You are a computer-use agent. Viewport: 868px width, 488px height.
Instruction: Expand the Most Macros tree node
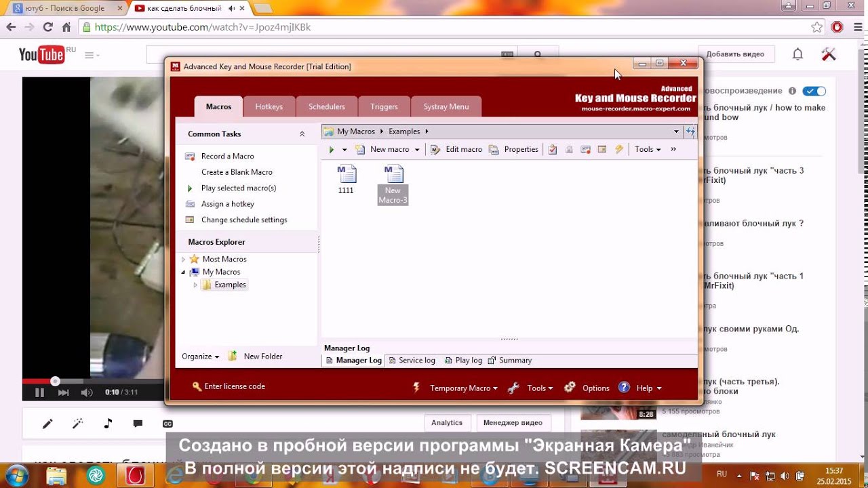183,260
